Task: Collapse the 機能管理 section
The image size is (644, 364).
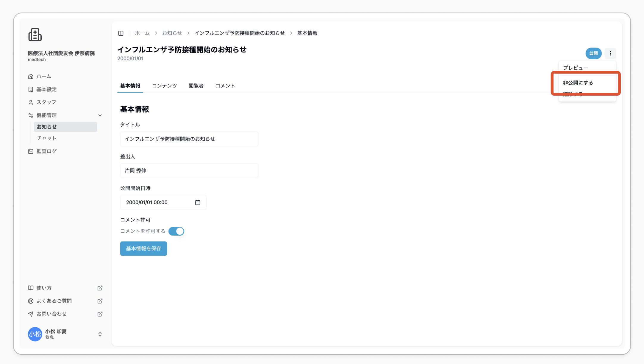Action: [65, 115]
